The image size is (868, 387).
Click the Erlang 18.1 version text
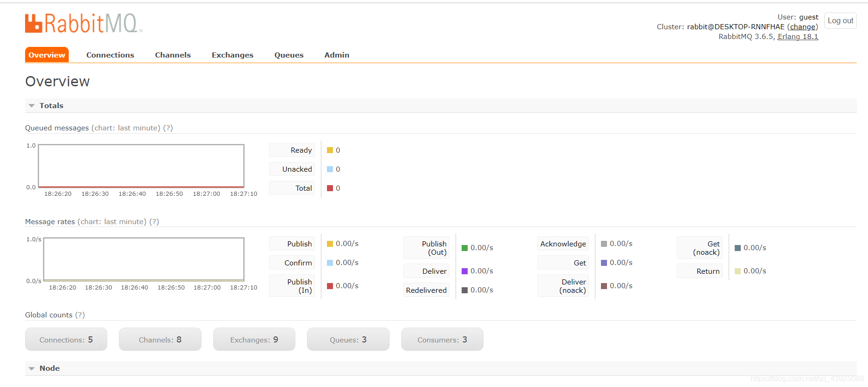[798, 37]
